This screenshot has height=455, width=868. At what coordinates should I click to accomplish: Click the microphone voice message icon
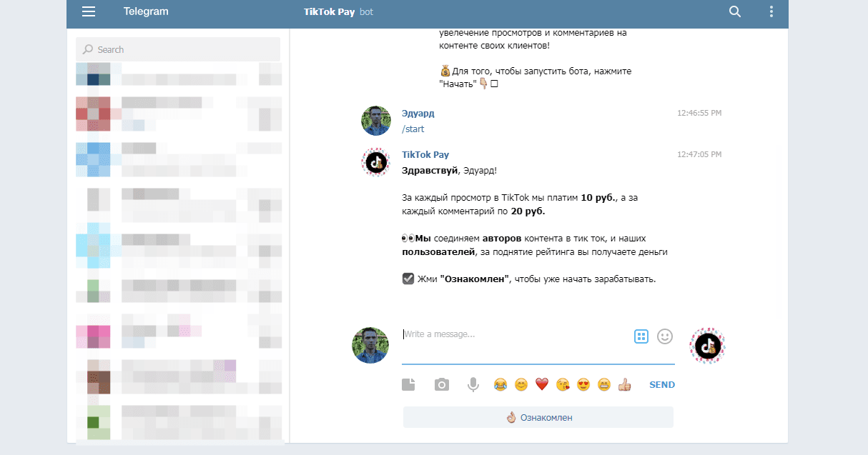pyautogui.click(x=473, y=385)
